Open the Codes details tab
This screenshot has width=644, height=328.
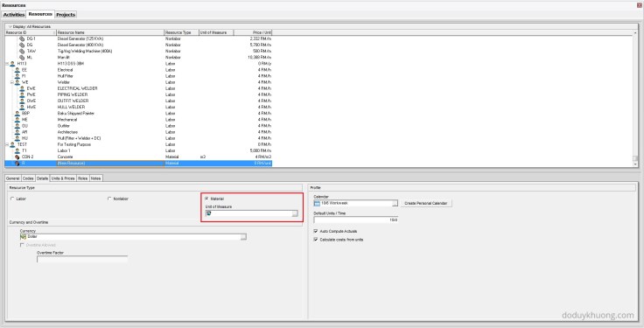(x=28, y=178)
